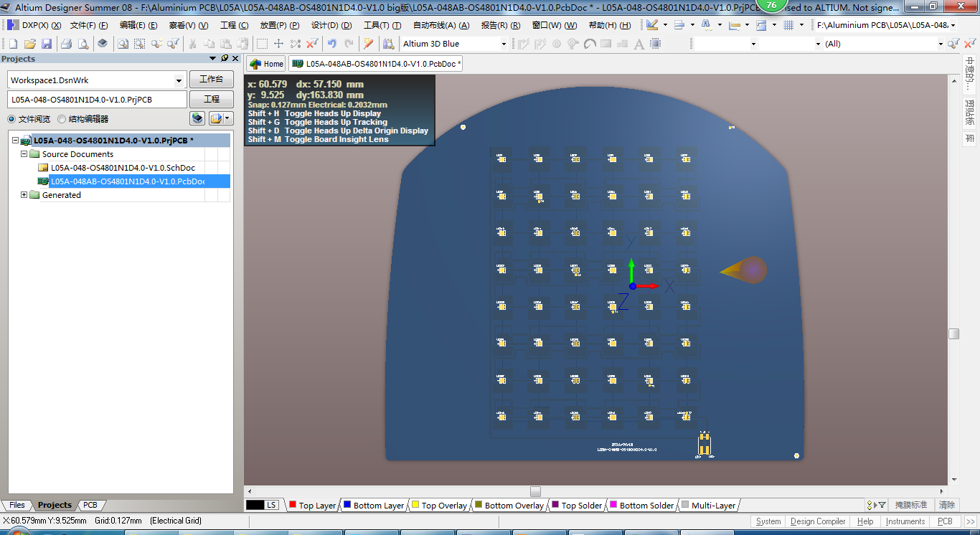This screenshot has width=980, height=535.
Task: Select the 文件阅览 radio button
Action: pos(11,119)
